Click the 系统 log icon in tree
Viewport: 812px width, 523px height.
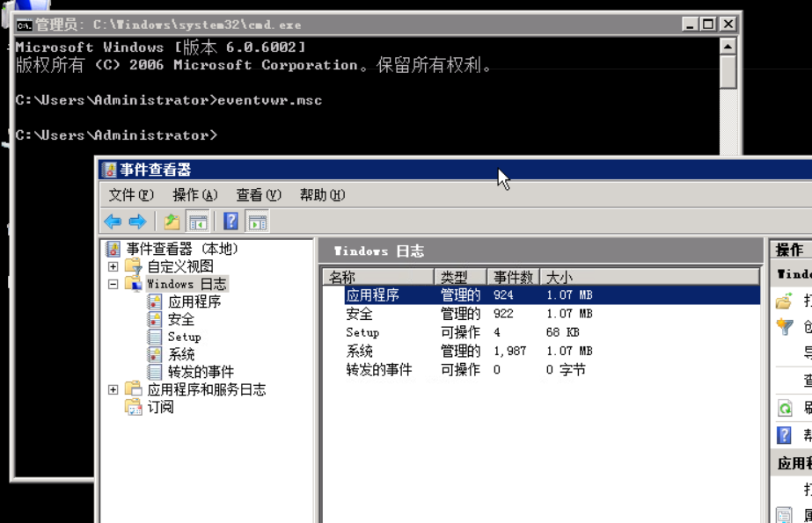154,354
